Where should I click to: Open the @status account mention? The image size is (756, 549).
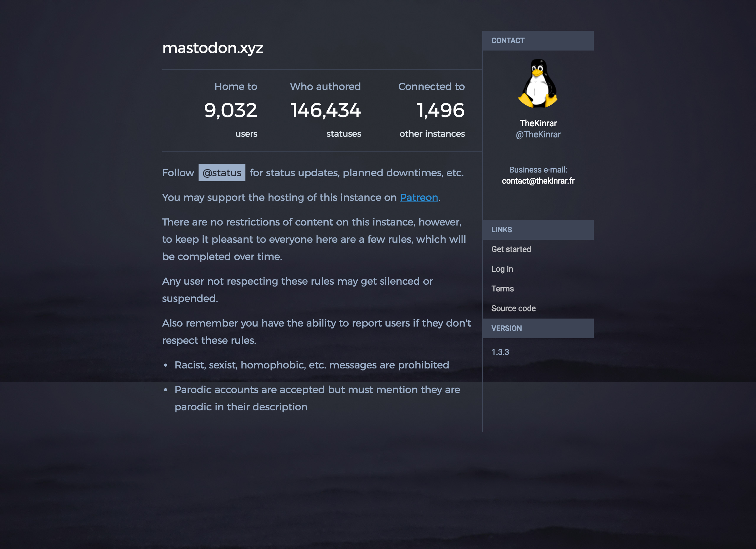coord(222,173)
